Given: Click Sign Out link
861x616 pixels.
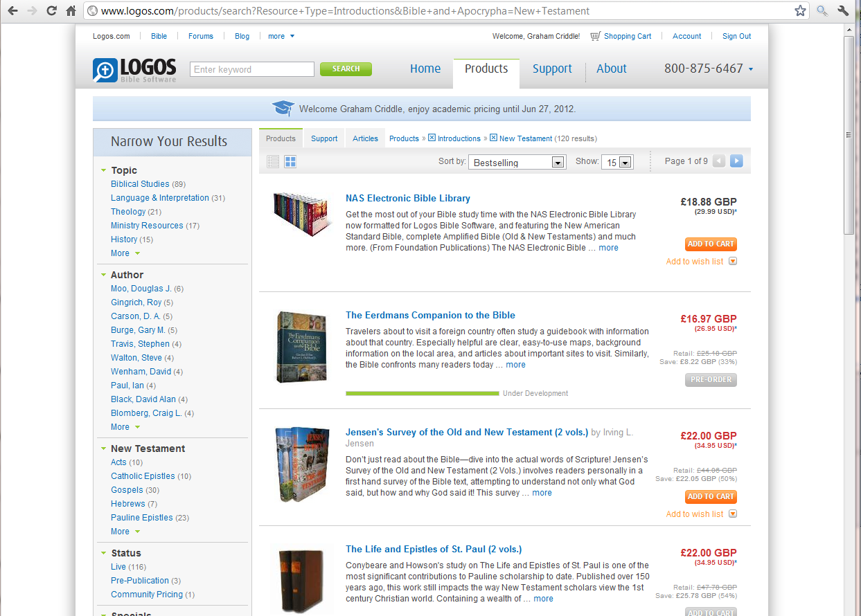Looking at the screenshot, I should click(736, 36).
